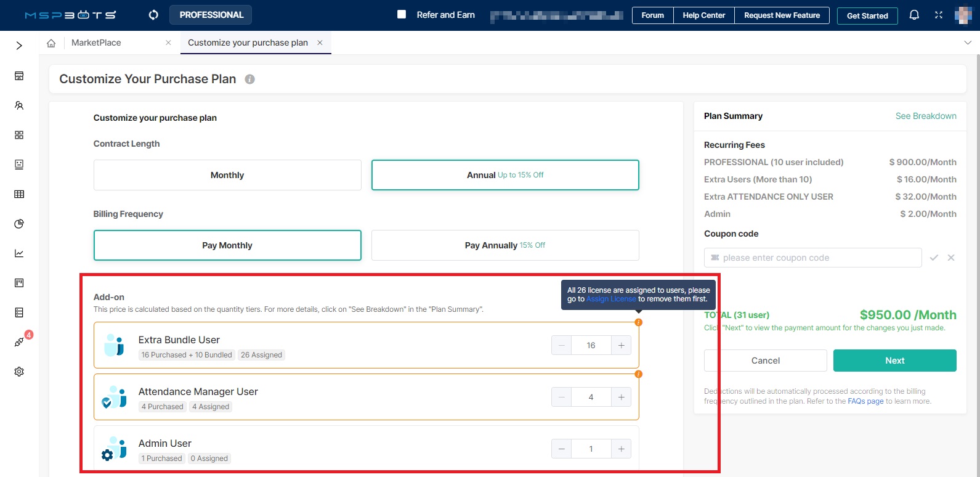Open the user avatar menu
The image size is (980, 477).
[963, 15]
